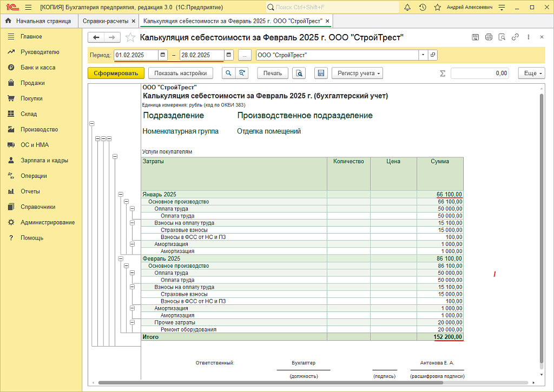
Task: Close the report form with X
Action: pos(542,37)
